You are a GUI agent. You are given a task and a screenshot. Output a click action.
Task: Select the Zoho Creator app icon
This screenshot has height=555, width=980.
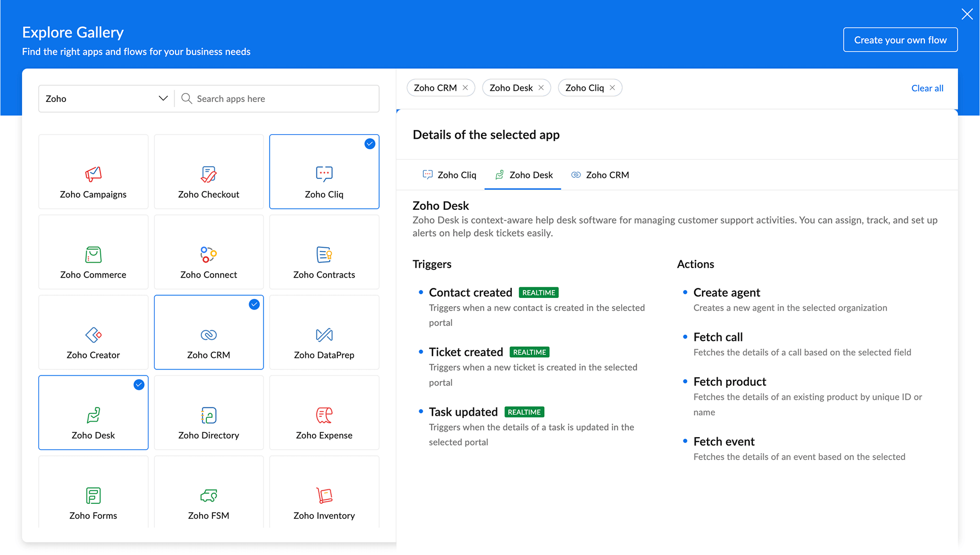(93, 335)
